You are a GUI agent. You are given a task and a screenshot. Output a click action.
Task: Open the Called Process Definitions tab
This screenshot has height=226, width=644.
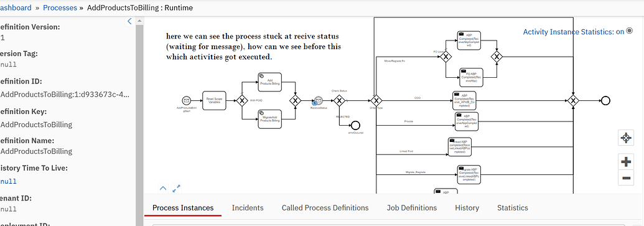coord(325,207)
